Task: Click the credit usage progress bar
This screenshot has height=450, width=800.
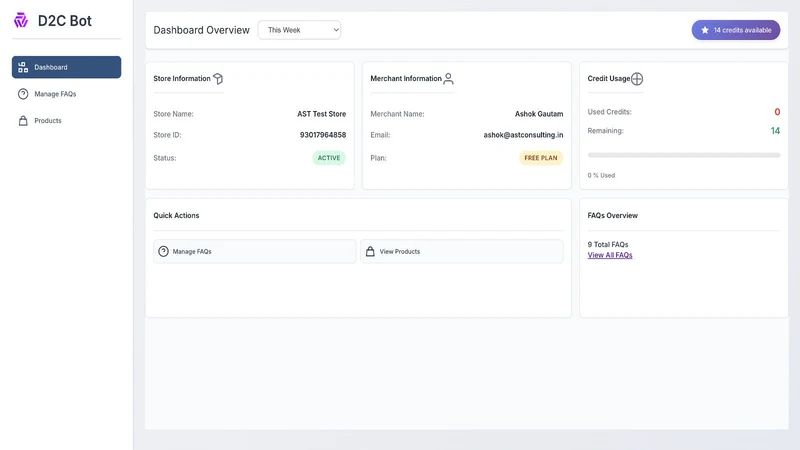Action: [x=684, y=155]
